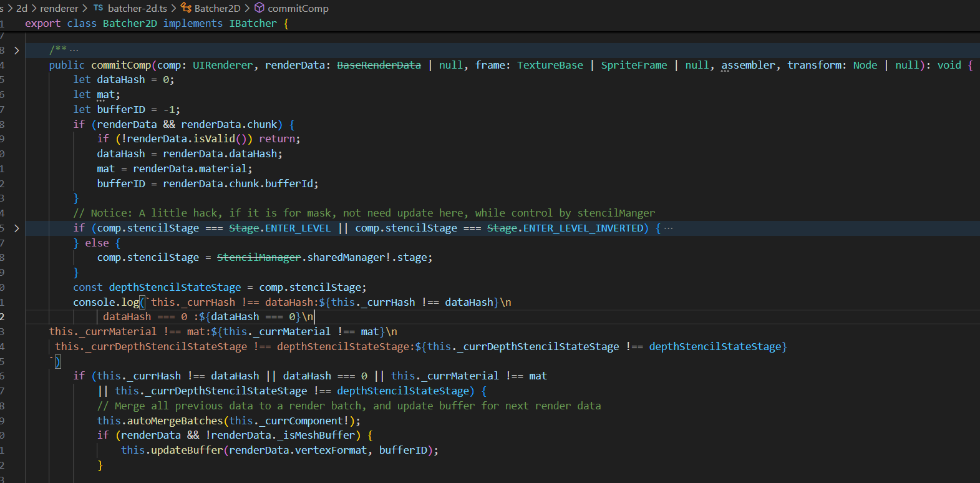The image size is (980, 483).
Task: Open the renderer folder breadcrumb
Action: (59, 8)
